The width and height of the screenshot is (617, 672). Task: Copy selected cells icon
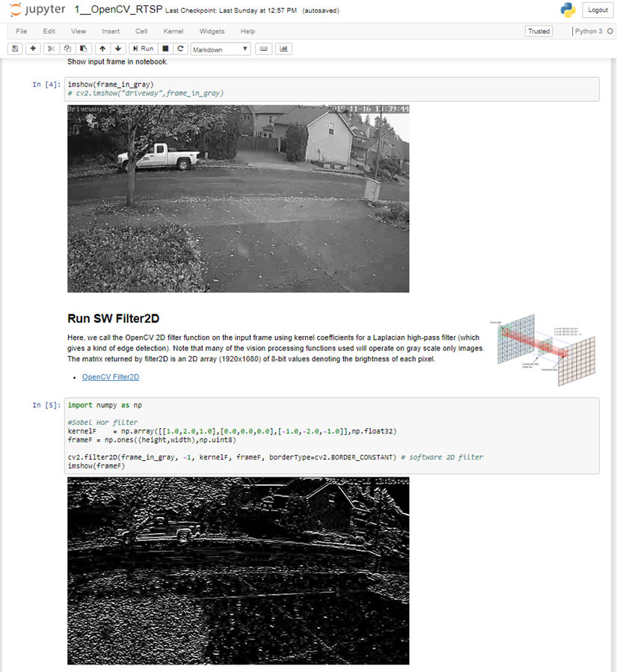[x=67, y=49]
